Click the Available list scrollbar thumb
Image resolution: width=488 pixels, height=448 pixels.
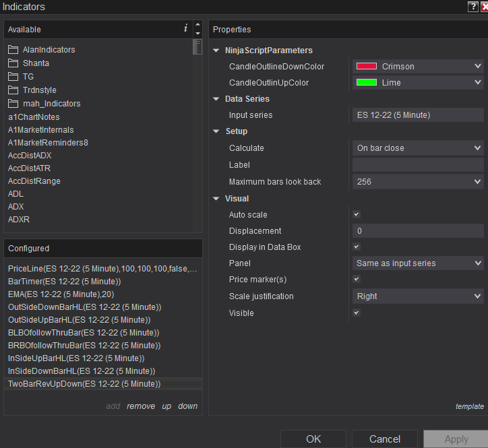point(197,47)
